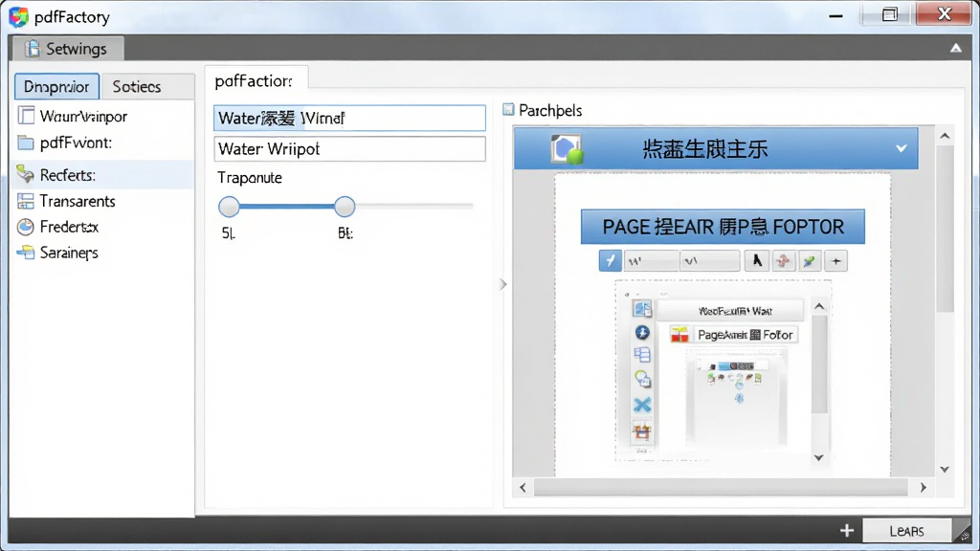The width and height of the screenshot is (980, 551).
Task: Click the blue header document icon
Action: [x=567, y=148]
